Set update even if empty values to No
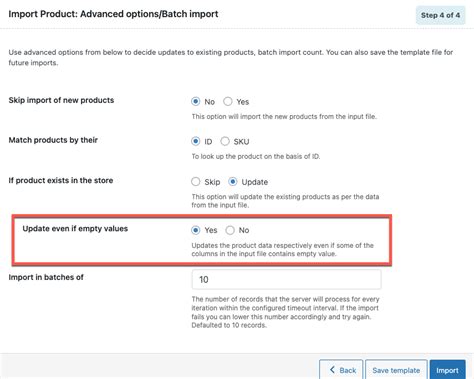The height and width of the screenshot is (379, 474). [230, 230]
